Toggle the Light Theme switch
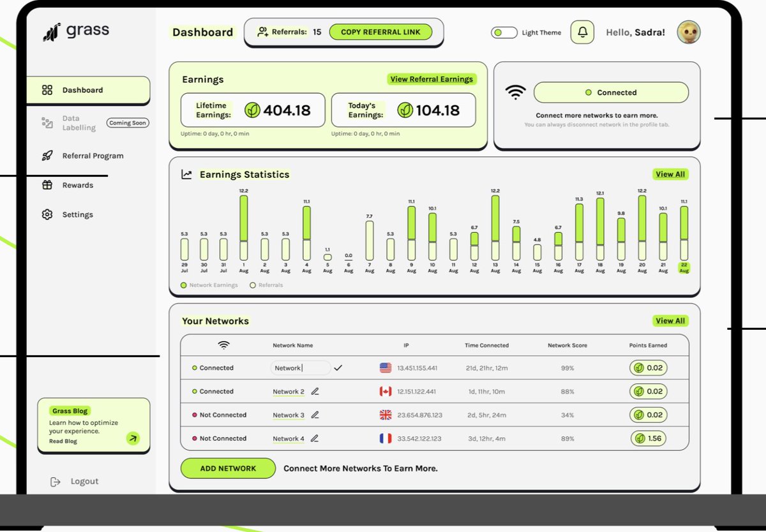This screenshot has width=766, height=532. click(x=504, y=33)
